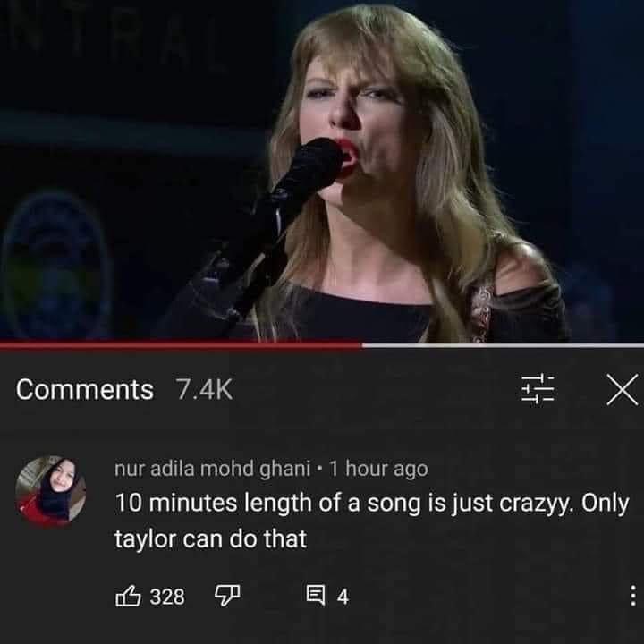Click the playhead at the red bar's end

coord(361,344)
